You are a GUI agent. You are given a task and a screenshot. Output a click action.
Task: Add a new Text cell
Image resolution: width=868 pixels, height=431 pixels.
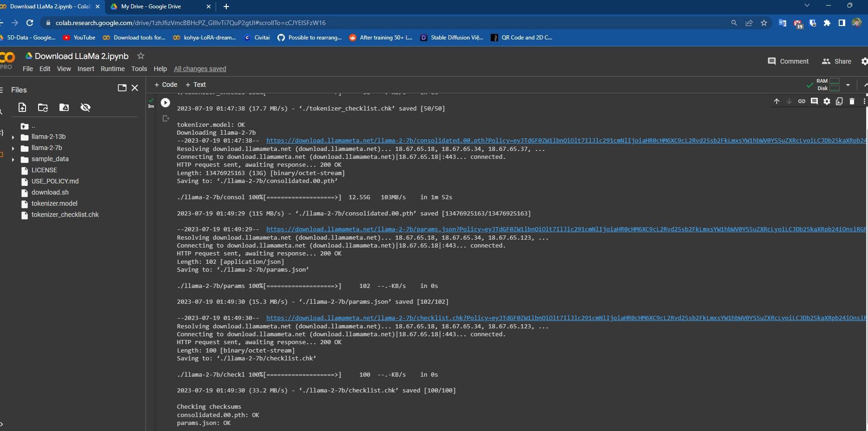(x=196, y=85)
